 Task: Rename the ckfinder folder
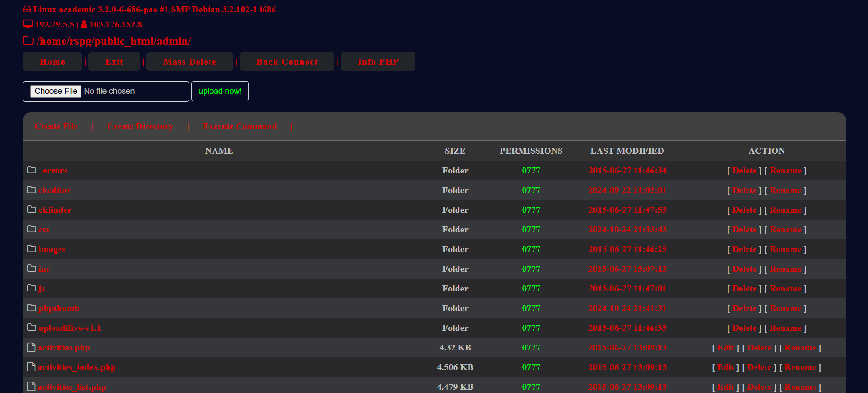coord(786,210)
